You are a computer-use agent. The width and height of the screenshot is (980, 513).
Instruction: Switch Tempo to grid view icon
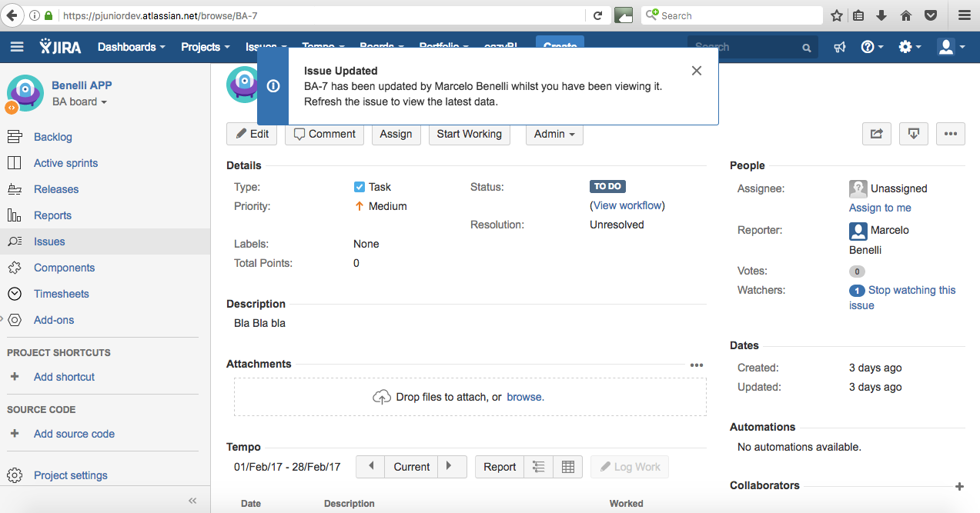pyautogui.click(x=568, y=467)
